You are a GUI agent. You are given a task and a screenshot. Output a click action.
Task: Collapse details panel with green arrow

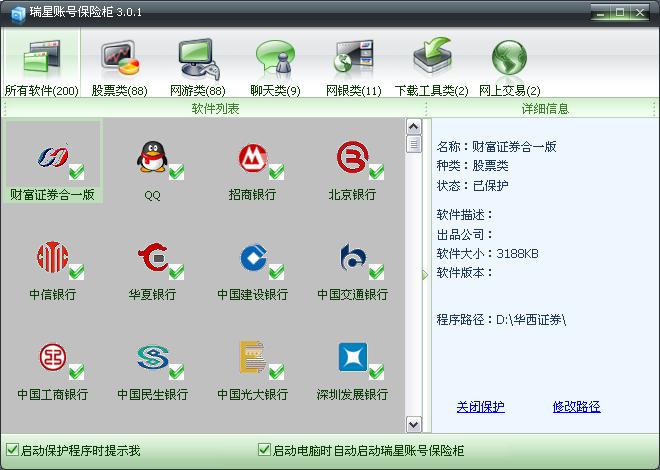pyautogui.click(x=425, y=275)
